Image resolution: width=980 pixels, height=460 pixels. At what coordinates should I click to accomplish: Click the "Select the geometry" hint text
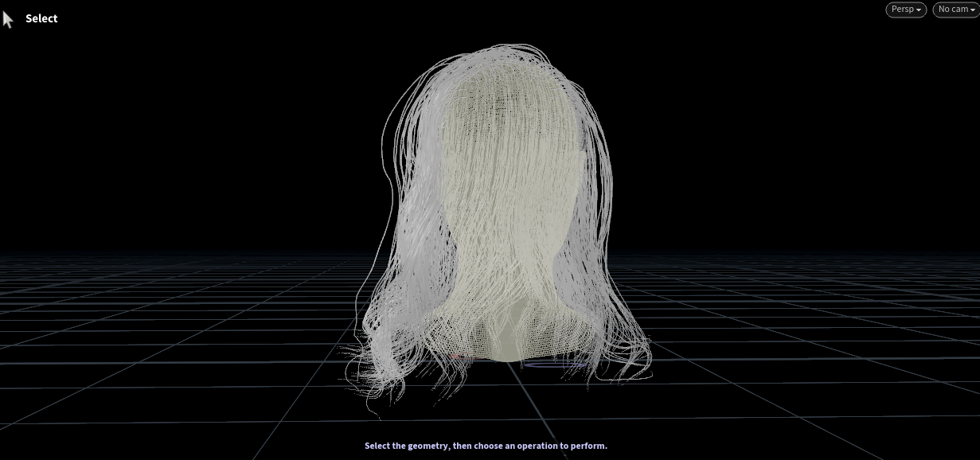[x=486, y=446]
